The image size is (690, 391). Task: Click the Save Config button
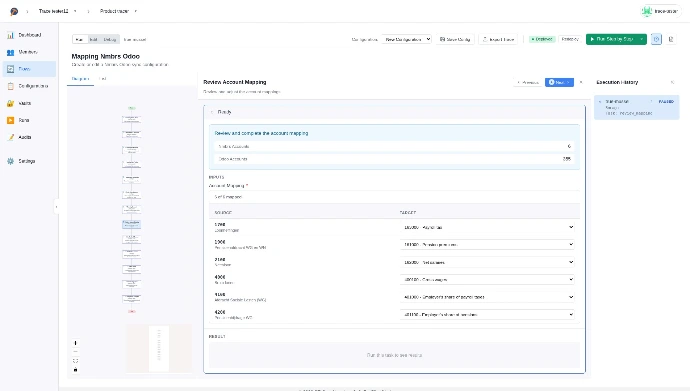click(455, 39)
